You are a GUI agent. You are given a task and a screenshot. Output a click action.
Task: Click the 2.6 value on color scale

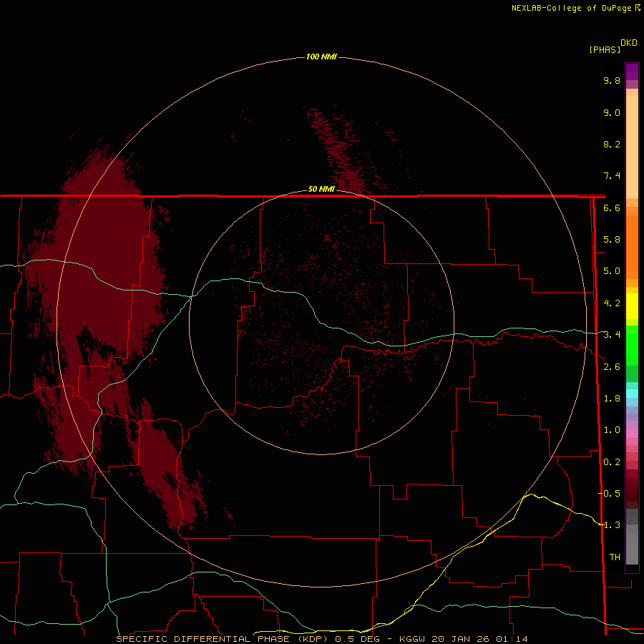(x=612, y=367)
